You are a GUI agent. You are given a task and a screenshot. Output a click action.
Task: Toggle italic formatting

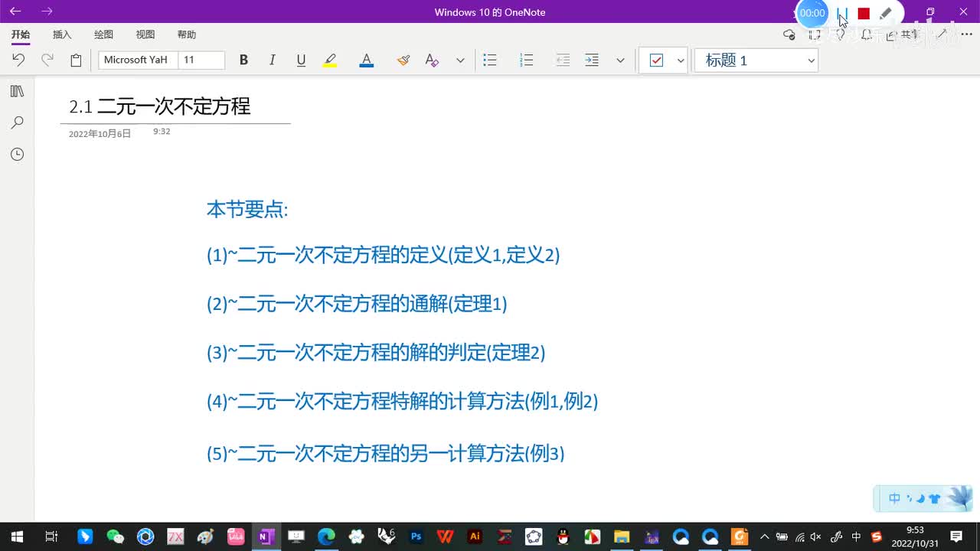pyautogui.click(x=272, y=60)
